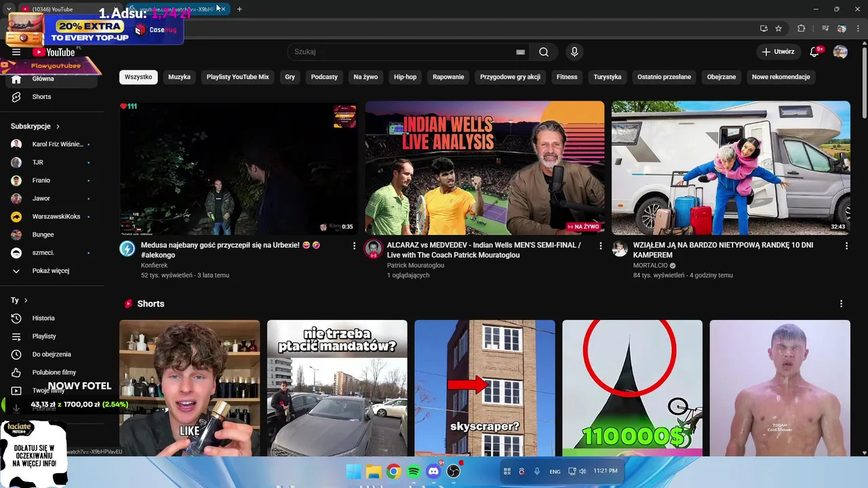Open Shorts shelf three-dot menu
868x488 pixels.
[841, 304]
